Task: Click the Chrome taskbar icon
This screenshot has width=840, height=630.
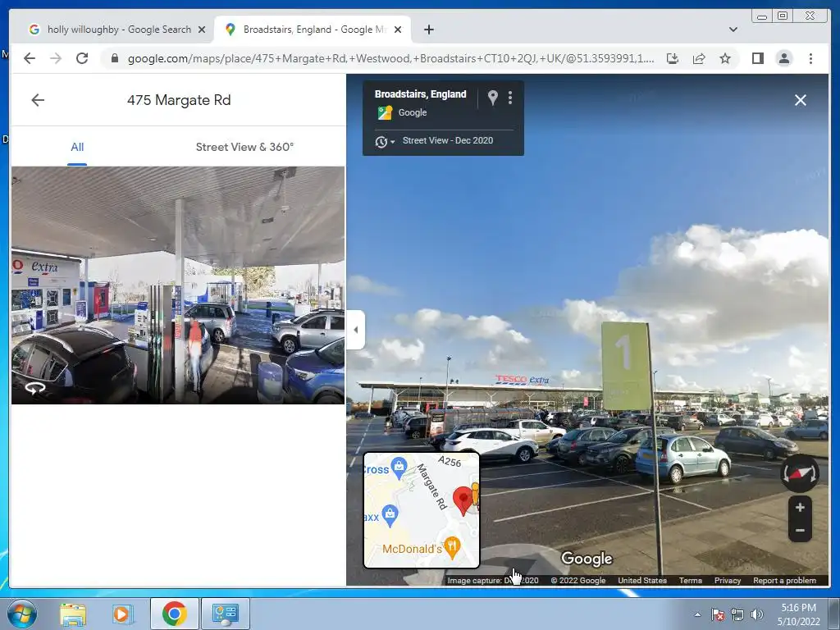Action: coord(174,614)
